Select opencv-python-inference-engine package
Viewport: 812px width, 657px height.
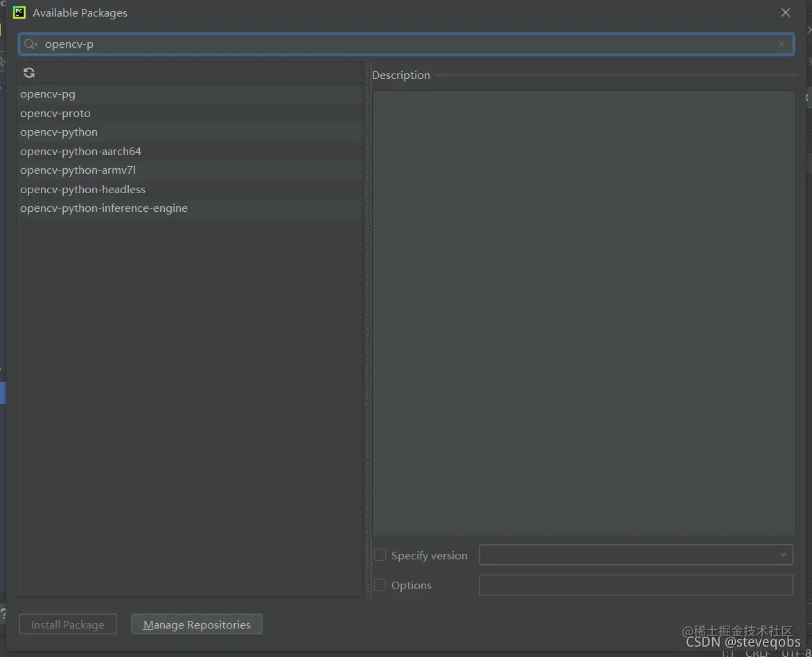pos(190,208)
